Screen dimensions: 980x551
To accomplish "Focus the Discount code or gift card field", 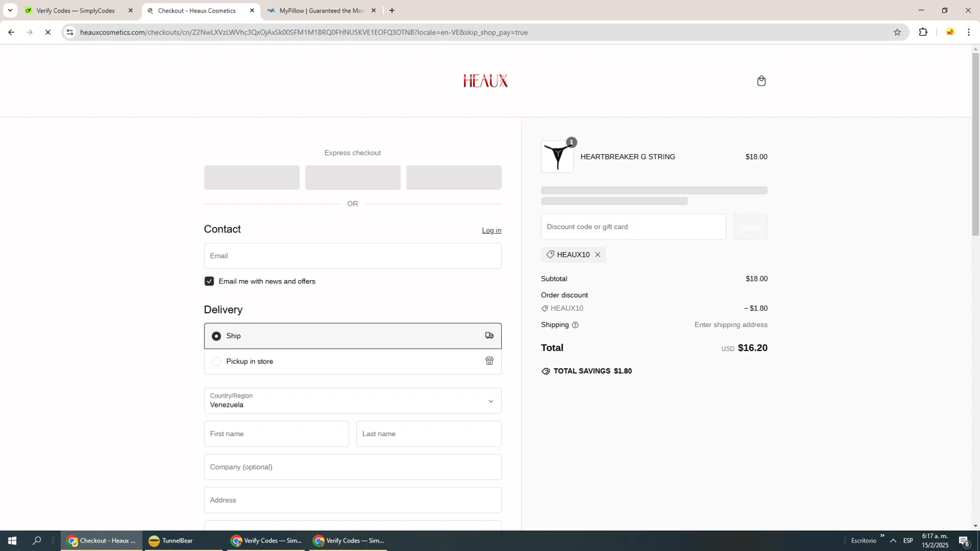I will coord(633,227).
